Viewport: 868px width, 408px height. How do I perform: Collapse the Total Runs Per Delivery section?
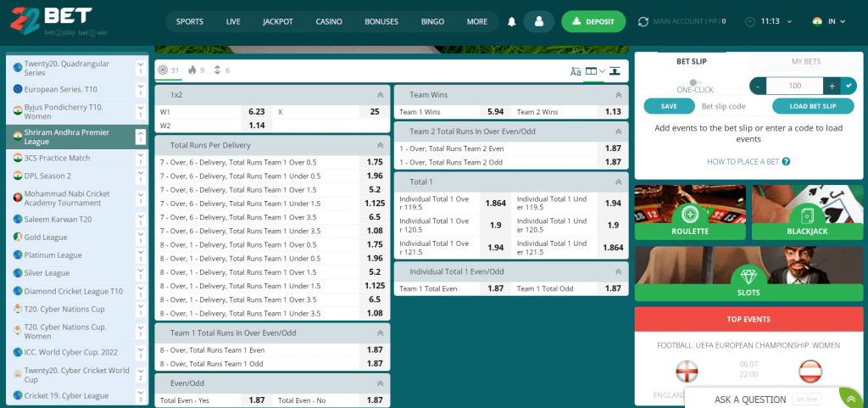(380, 145)
